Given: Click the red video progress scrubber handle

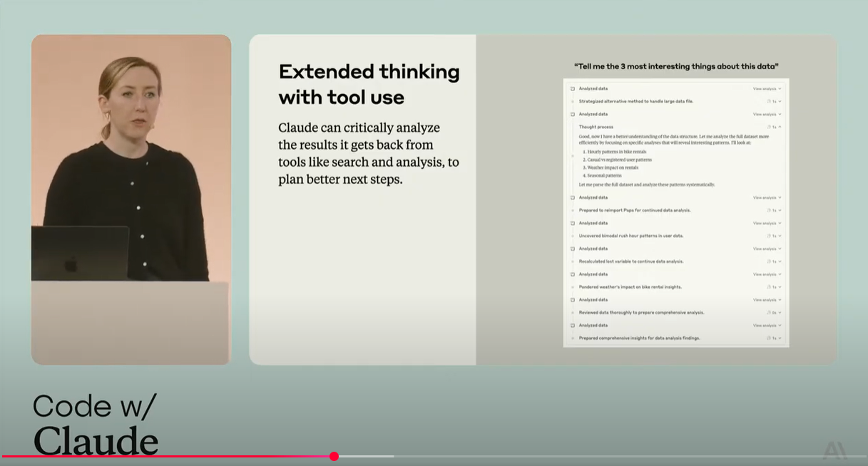Looking at the screenshot, I should click(334, 456).
